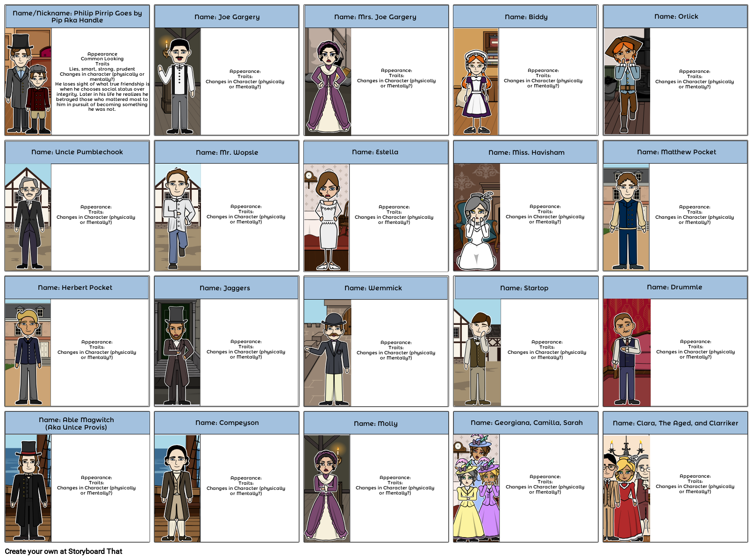Select the Able Magwitch character image
Image resolution: width=753 pixels, height=560 pixels.
click(x=28, y=488)
